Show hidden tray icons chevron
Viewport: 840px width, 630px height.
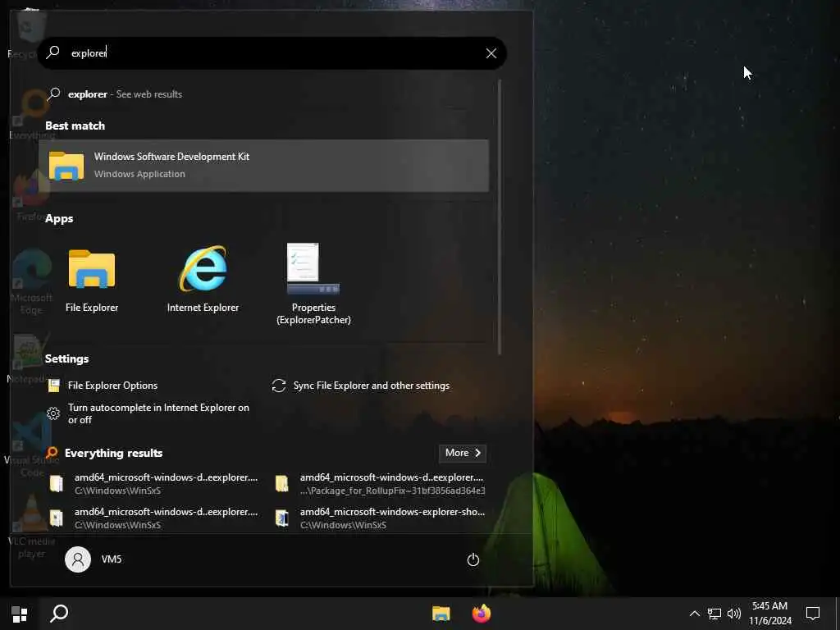[x=694, y=614]
